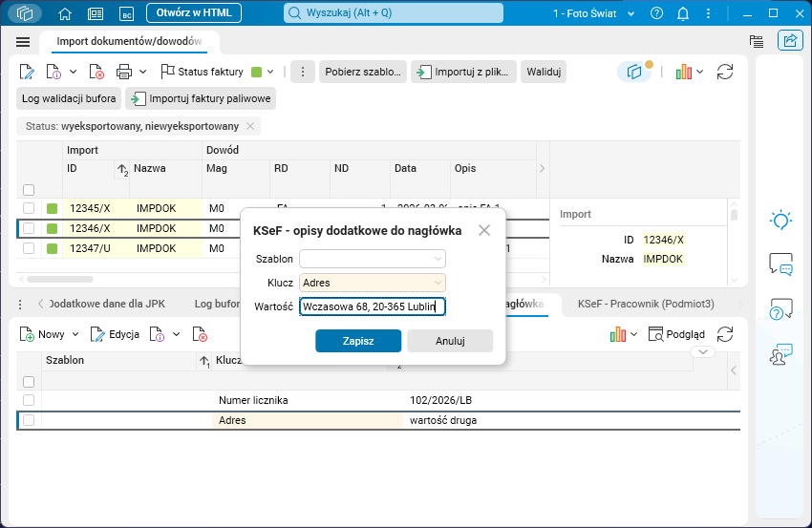Screen dimensions: 812x528
Task: Refresh the import documents list
Action: click(x=724, y=72)
